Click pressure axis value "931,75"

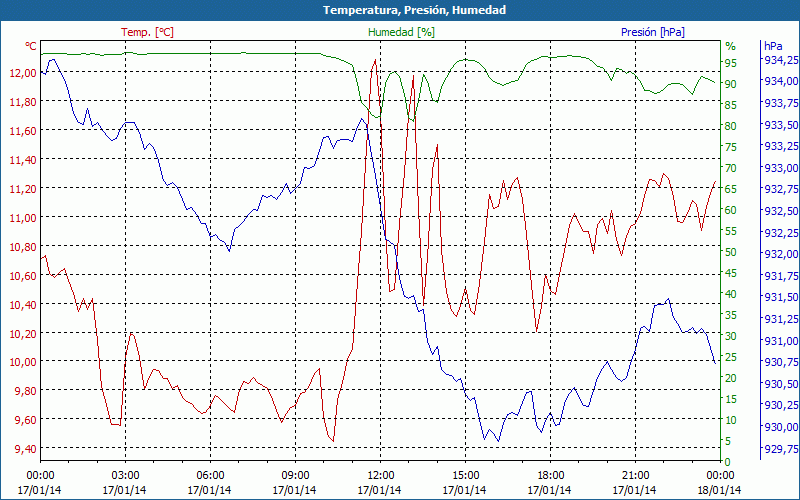click(x=781, y=276)
